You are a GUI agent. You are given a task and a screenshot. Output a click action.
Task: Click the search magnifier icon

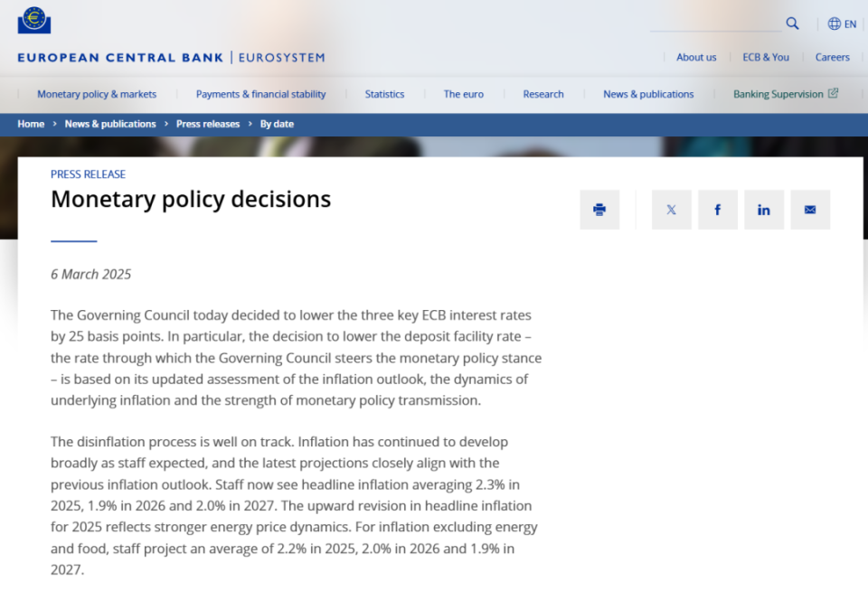(792, 23)
